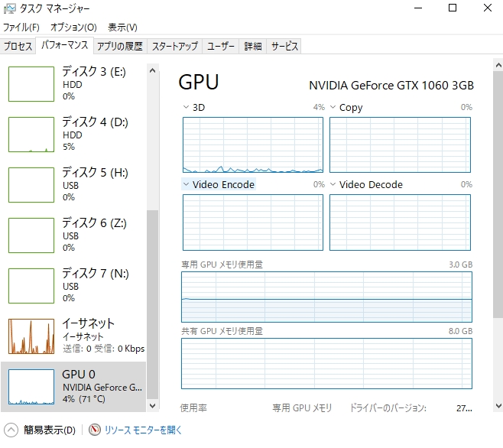Maximize the Task Manager window
The image size is (503, 448).
tap(453, 8)
